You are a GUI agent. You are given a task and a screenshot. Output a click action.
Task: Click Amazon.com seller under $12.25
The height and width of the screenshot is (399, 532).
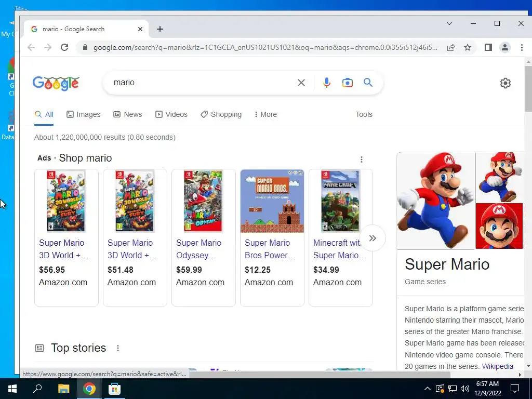click(x=269, y=282)
